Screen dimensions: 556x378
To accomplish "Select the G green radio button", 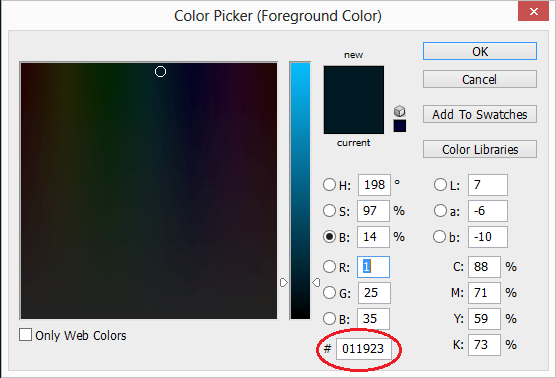I will [x=329, y=293].
